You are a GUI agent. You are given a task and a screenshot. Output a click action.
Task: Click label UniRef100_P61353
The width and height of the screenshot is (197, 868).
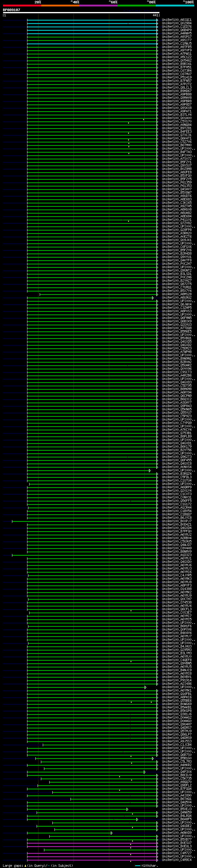pyautogui.click(x=176, y=186)
